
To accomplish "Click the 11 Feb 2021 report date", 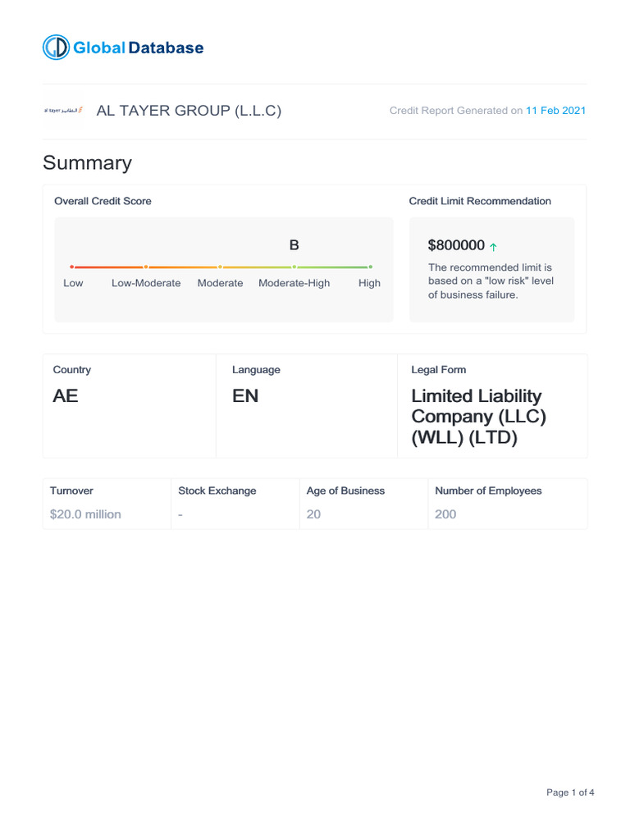I will pos(555,111).
